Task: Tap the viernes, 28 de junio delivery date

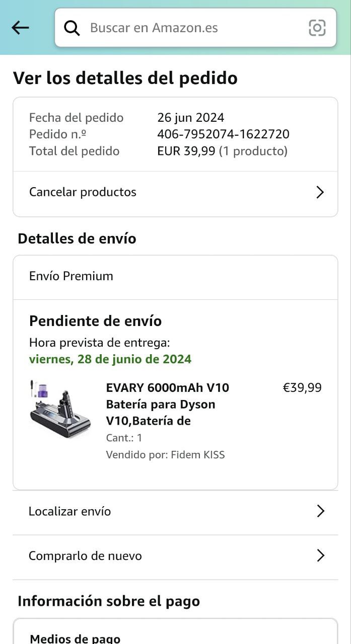Action: coord(110,359)
